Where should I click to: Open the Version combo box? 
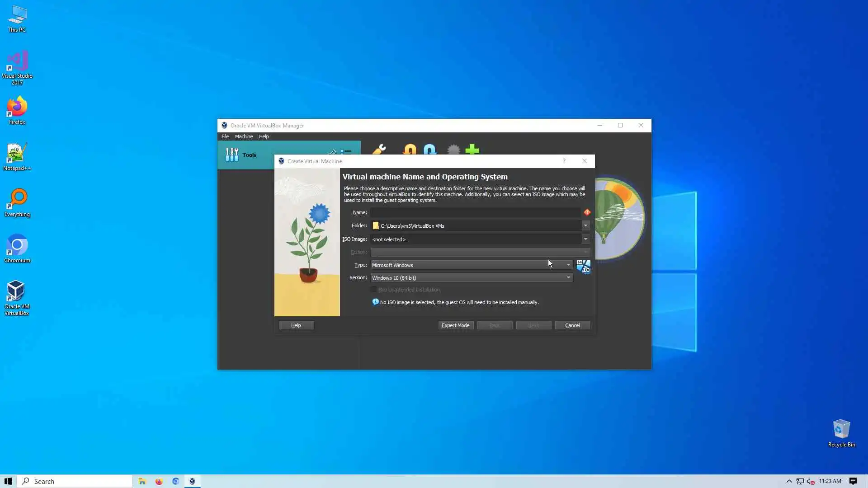click(x=471, y=278)
